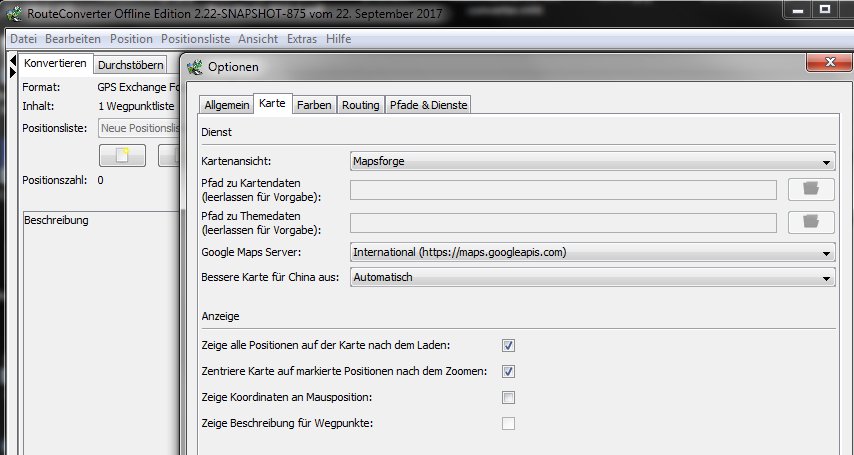Image resolution: width=854 pixels, height=455 pixels.
Task: Toggle Zentriere Karte auf markierte Positionen checkbox
Action: [508, 371]
